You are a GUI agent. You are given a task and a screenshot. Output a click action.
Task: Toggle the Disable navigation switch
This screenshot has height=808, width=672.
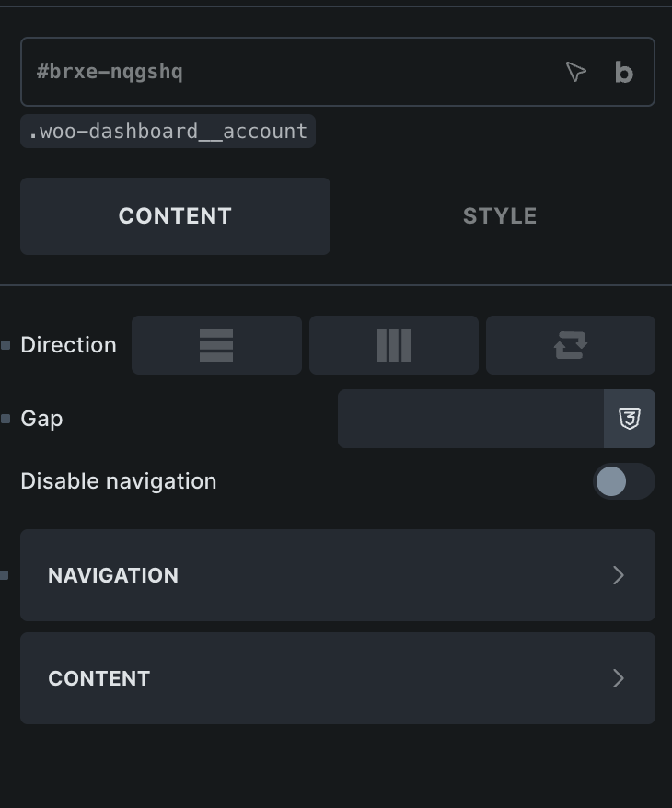coord(623,481)
